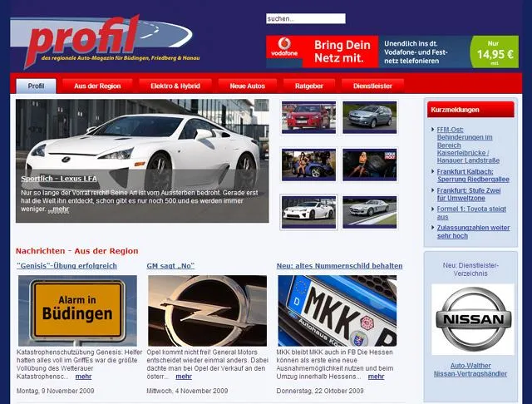Click arrow bullet beside FFM-Ost item
The width and height of the screenshot is (532, 404).
coord(432,129)
